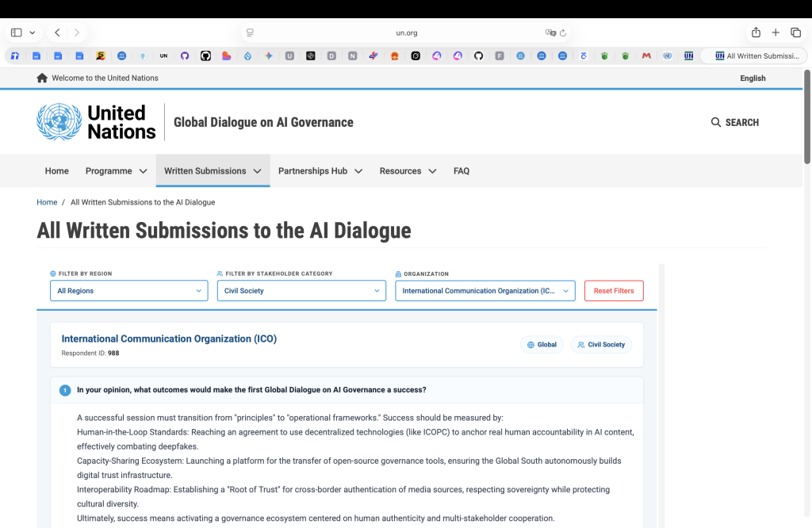
Task: Click the International Communication Organization (ICO) heading
Action: [169, 339]
